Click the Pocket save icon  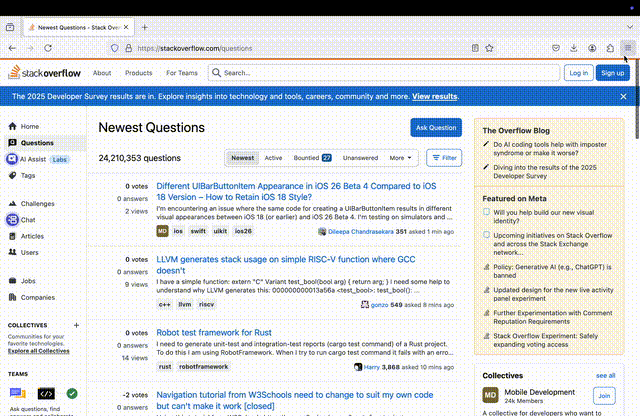click(556, 48)
